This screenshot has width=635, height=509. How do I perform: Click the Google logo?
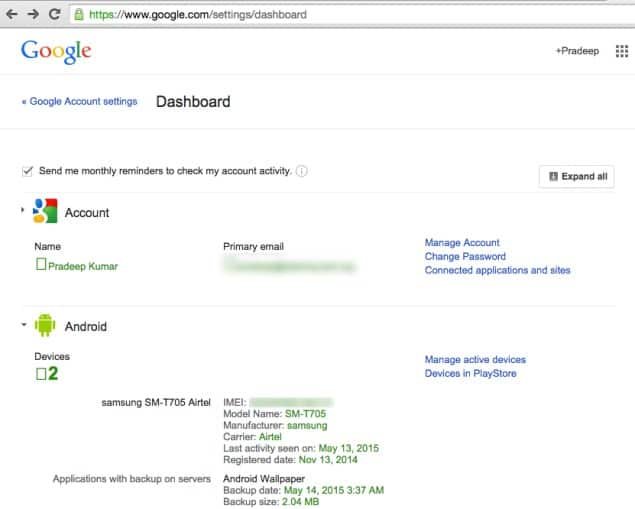tap(56, 51)
